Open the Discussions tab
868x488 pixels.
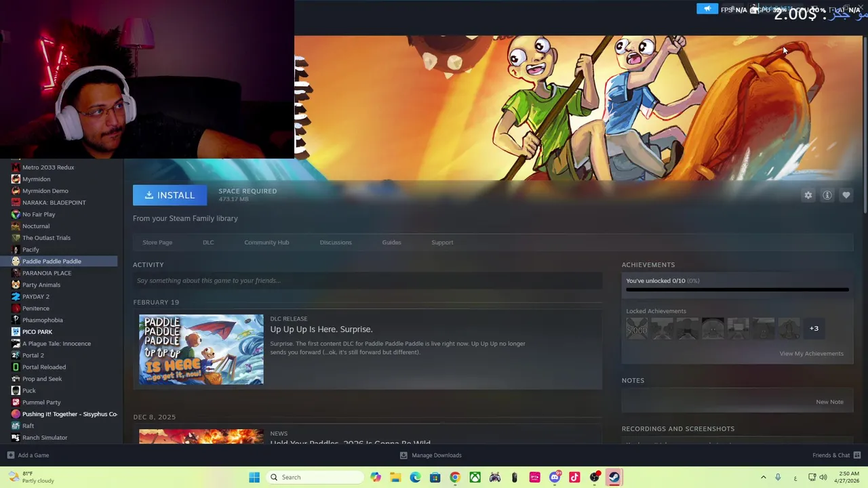[336, 242]
